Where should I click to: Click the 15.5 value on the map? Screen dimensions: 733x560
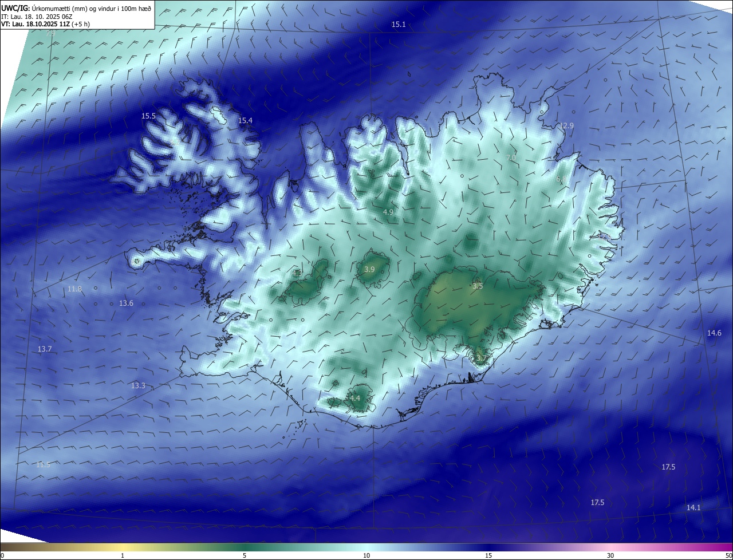click(149, 116)
